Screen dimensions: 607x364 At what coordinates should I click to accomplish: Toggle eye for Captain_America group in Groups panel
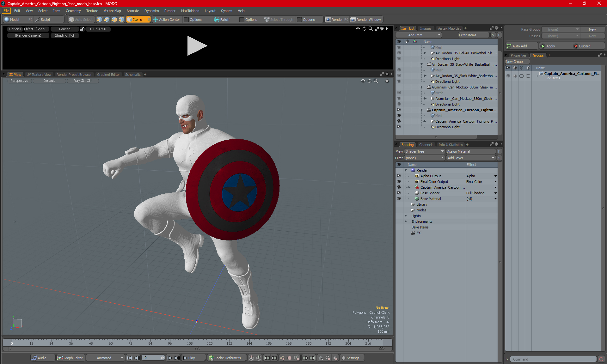click(x=508, y=76)
